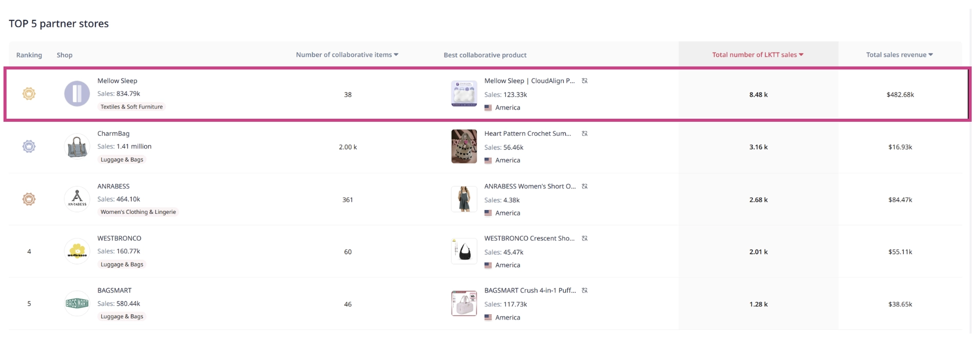Click the 3.16 k LKTT sales value
Image resolution: width=980 pixels, height=350 pixels.
click(x=758, y=147)
